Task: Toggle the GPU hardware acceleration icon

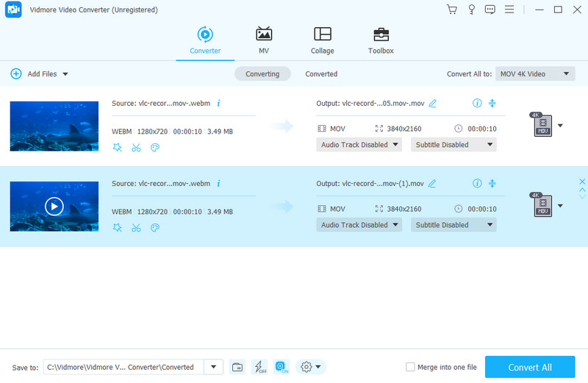Action: click(x=281, y=367)
